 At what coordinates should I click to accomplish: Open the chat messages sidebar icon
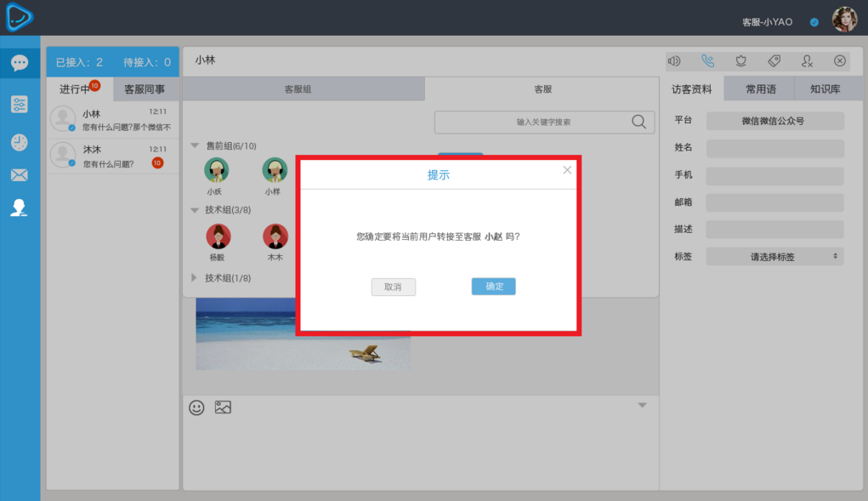point(20,63)
